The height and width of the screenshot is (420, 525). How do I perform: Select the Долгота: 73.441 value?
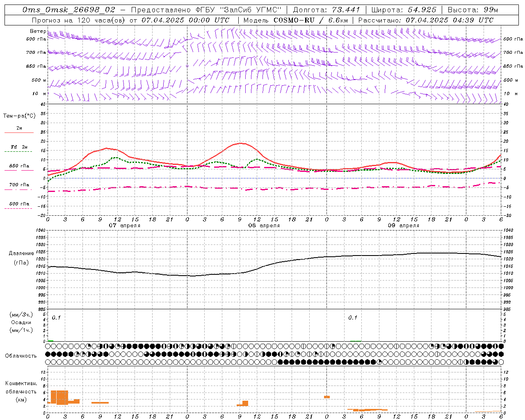click(x=326, y=9)
